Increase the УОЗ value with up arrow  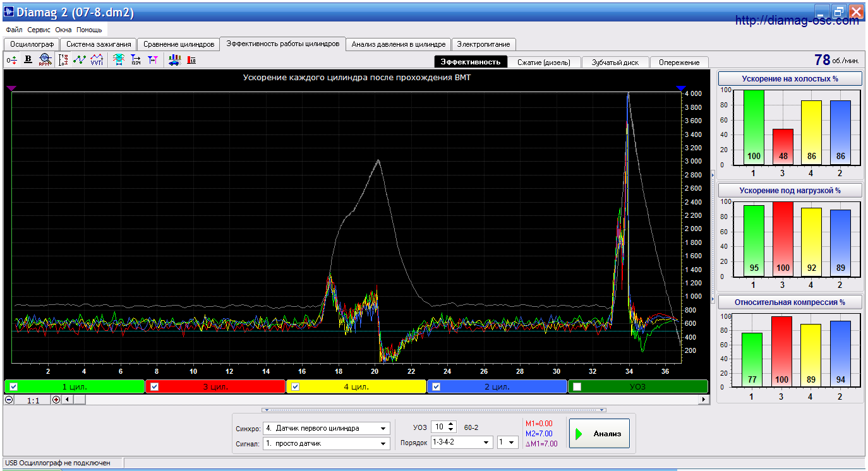(451, 424)
